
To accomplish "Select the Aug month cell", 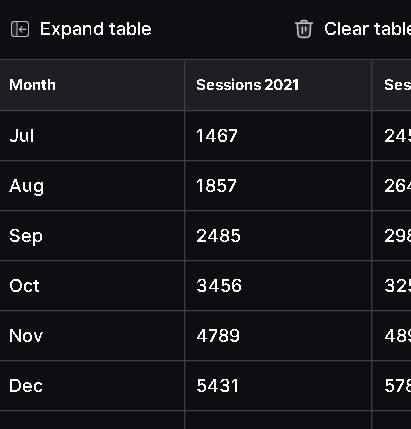I will pyautogui.click(x=92, y=186).
